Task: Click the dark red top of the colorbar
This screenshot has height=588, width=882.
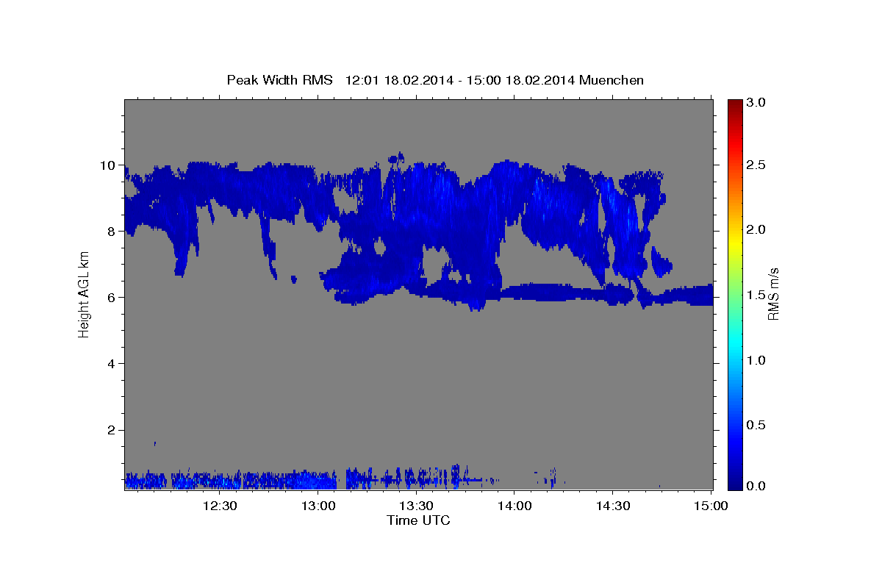Action: [734, 104]
